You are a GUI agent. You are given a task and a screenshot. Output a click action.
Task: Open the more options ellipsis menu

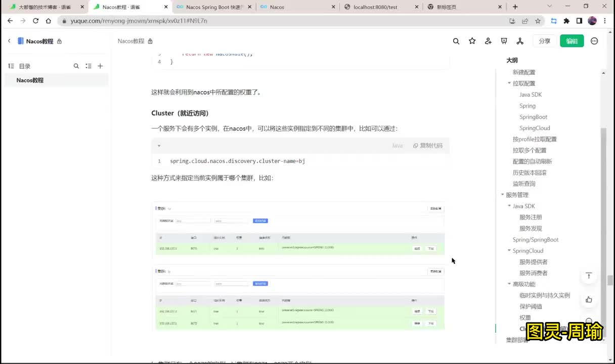594,41
